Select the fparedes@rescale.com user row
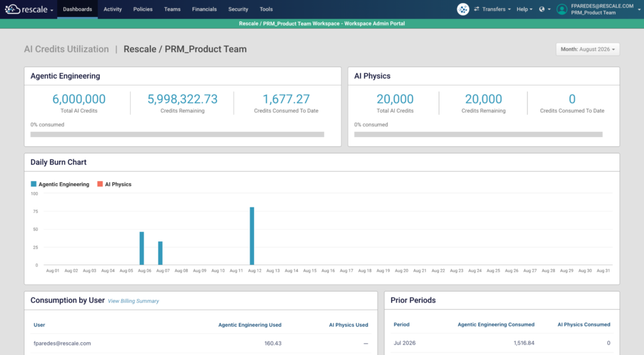 click(201, 344)
